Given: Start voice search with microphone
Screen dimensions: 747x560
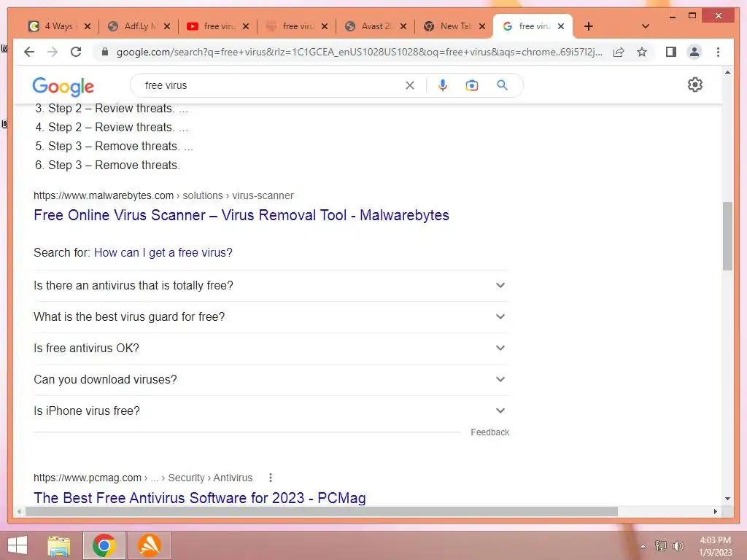Looking at the screenshot, I should (x=443, y=85).
